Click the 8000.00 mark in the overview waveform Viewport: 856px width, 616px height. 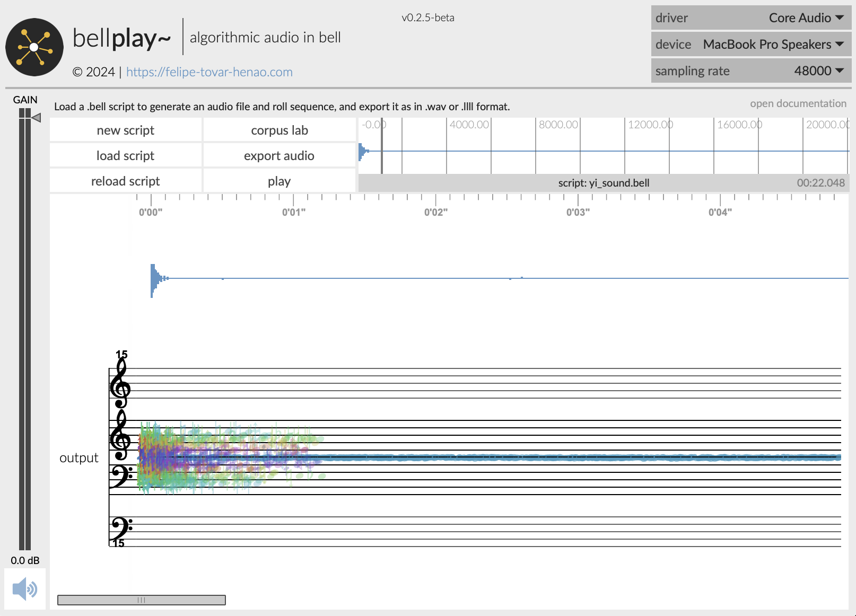[x=558, y=125]
